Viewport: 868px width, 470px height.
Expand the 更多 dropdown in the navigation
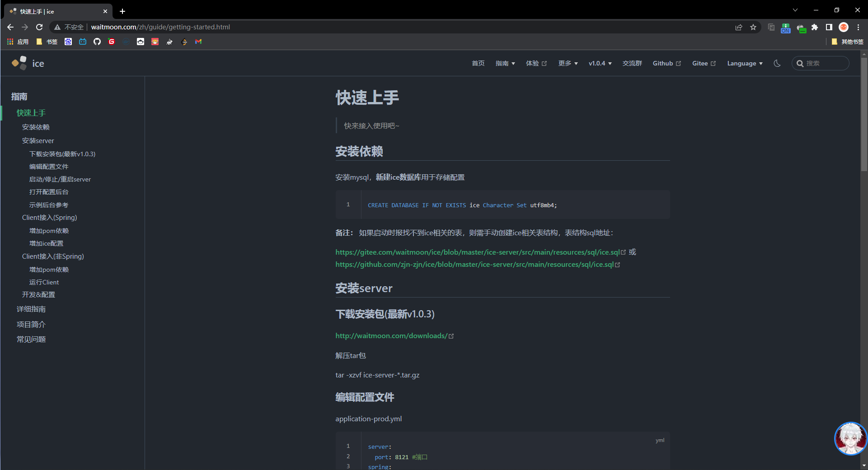(x=568, y=63)
